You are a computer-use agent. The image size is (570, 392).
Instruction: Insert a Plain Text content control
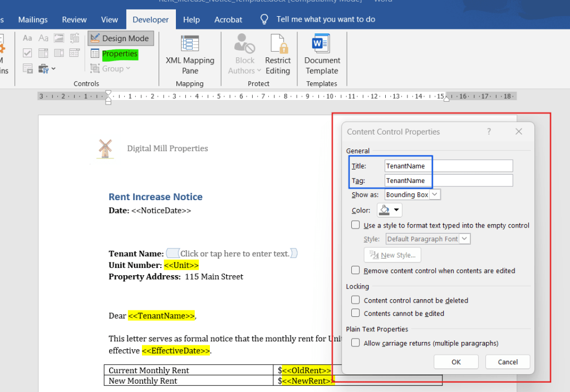pyautogui.click(x=43, y=38)
